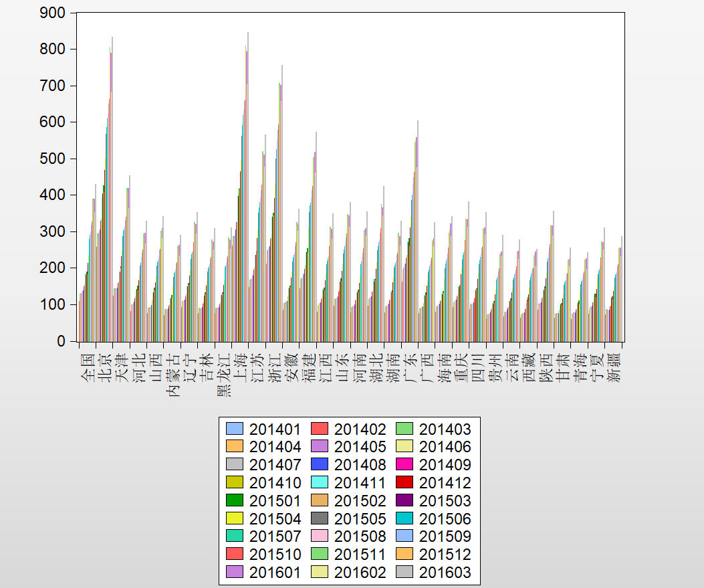Select the 201510 legend entry text
Image resolution: width=704 pixels, height=588 pixels.
[275, 555]
